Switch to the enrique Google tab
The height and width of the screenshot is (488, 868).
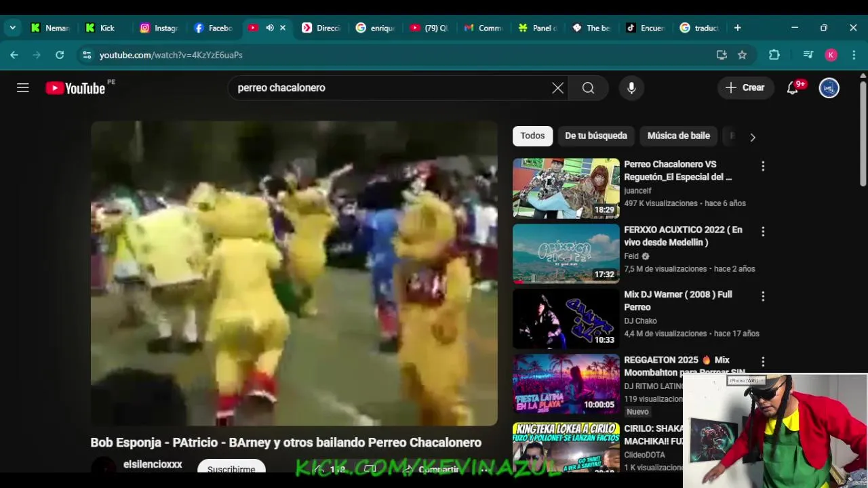coord(376,28)
